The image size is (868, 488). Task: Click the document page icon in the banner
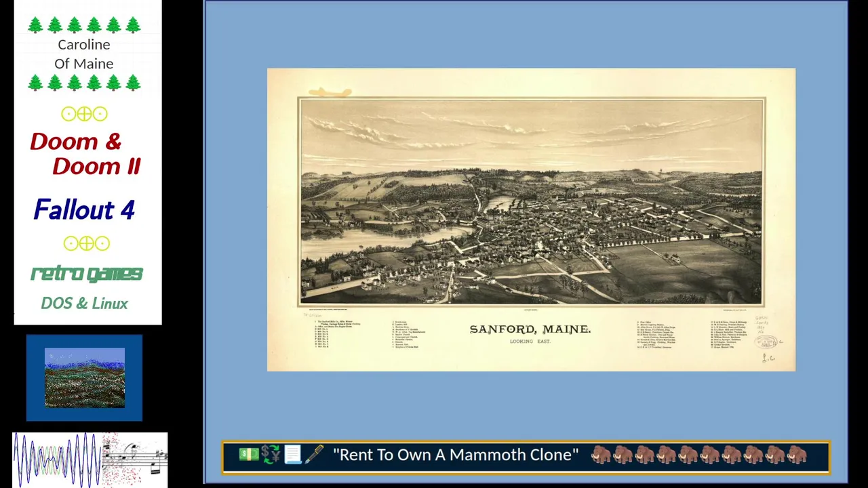292,454
